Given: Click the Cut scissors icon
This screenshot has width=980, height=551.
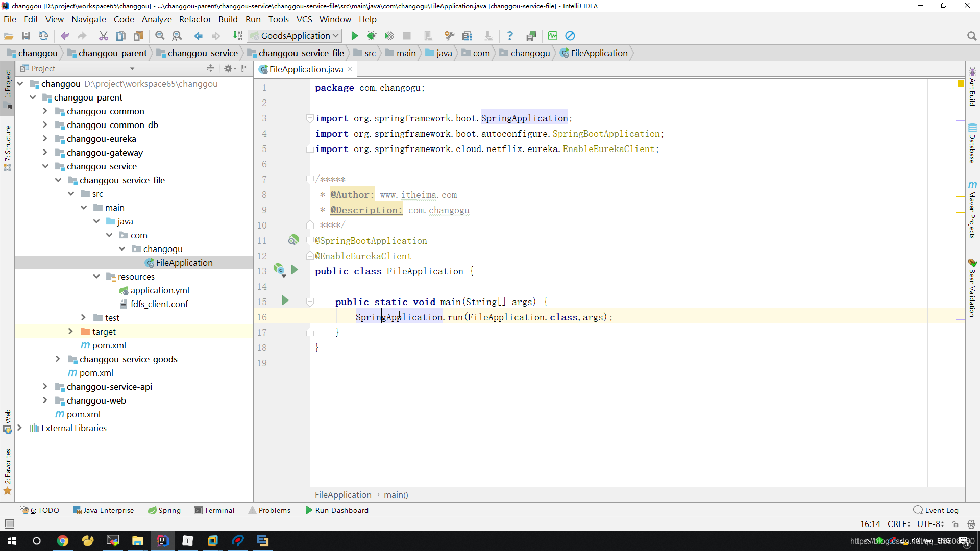Looking at the screenshot, I should pyautogui.click(x=104, y=36).
